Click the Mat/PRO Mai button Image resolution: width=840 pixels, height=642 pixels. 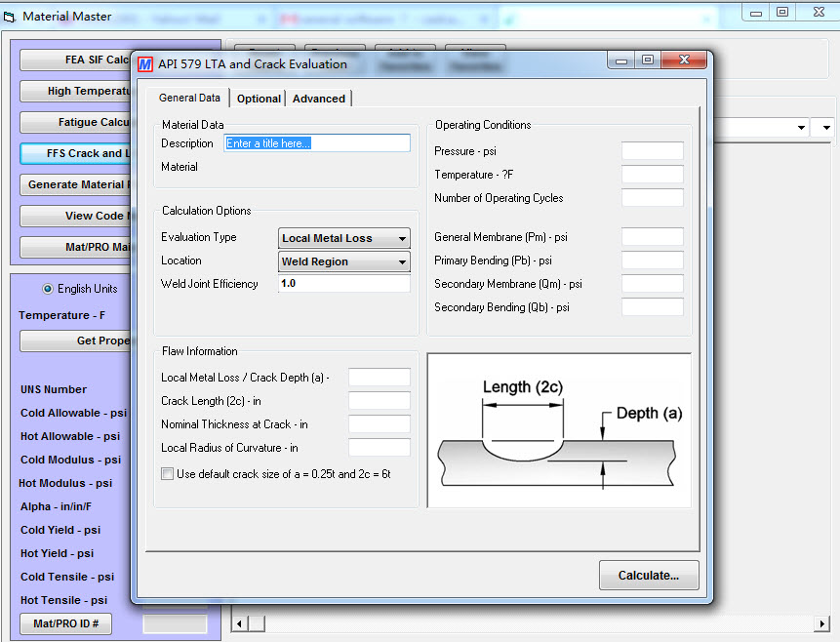[75, 247]
